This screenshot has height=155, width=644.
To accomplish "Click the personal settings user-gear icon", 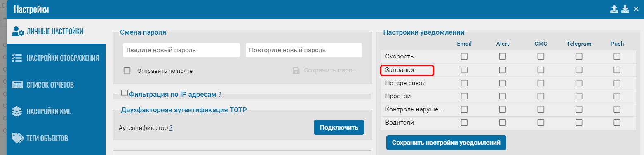I will coord(18,31).
